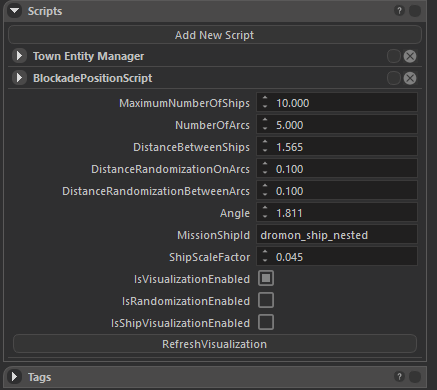
Task: Decrease MaximumNumberOfShips with down arrow
Action: 265,107
